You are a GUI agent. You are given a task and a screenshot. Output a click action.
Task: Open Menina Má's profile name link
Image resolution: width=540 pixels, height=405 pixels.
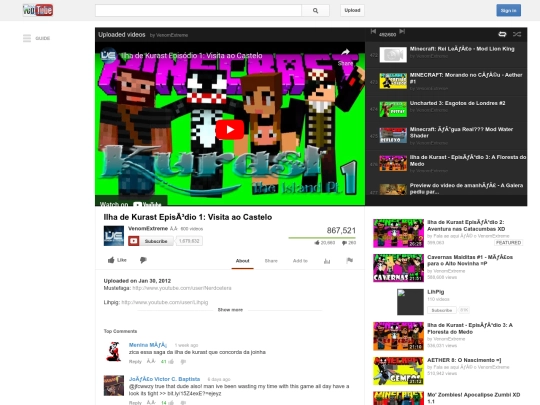pyautogui.click(x=148, y=345)
